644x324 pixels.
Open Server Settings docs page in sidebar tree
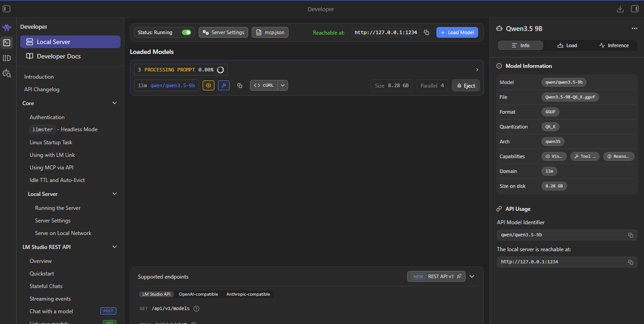click(x=53, y=221)
